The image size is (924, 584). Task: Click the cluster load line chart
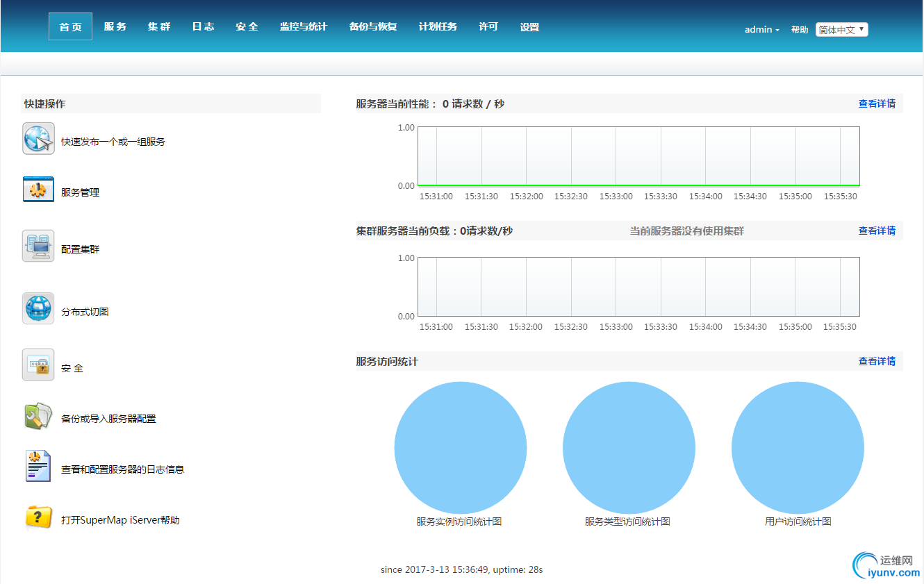(x=638, y=287)
